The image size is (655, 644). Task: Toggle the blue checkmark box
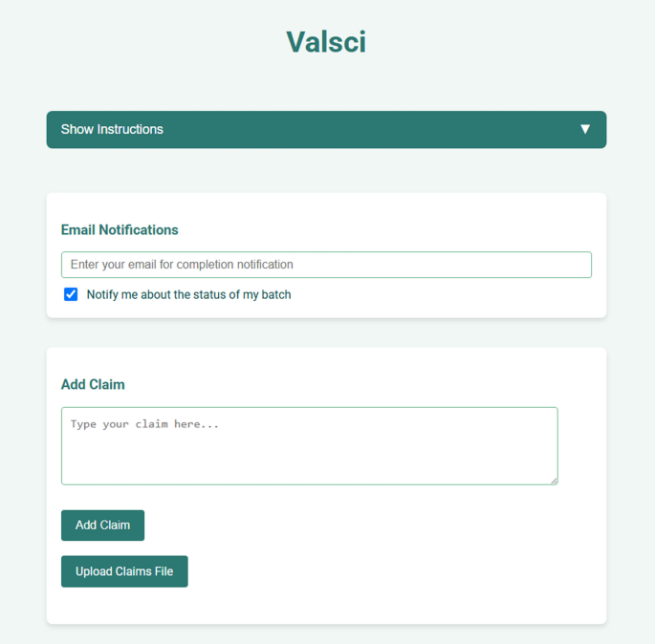coord(71,294)
